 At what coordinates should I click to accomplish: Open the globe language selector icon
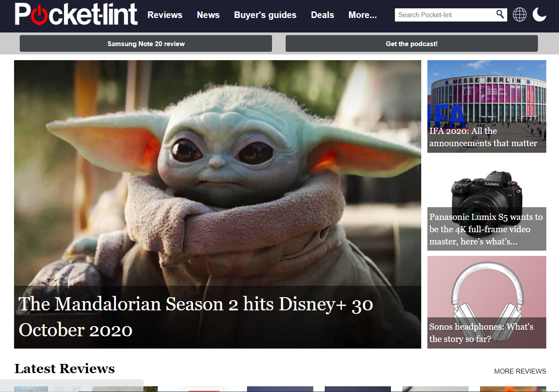[520, 14]
